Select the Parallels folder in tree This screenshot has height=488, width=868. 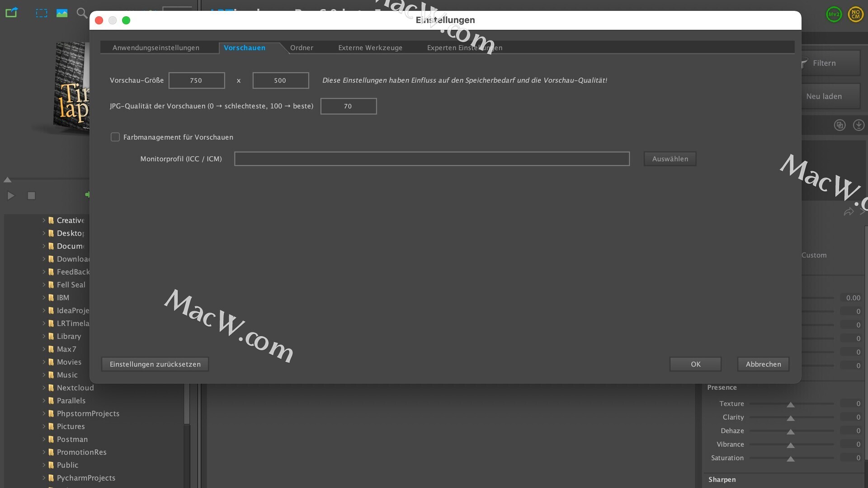point(71,401)
